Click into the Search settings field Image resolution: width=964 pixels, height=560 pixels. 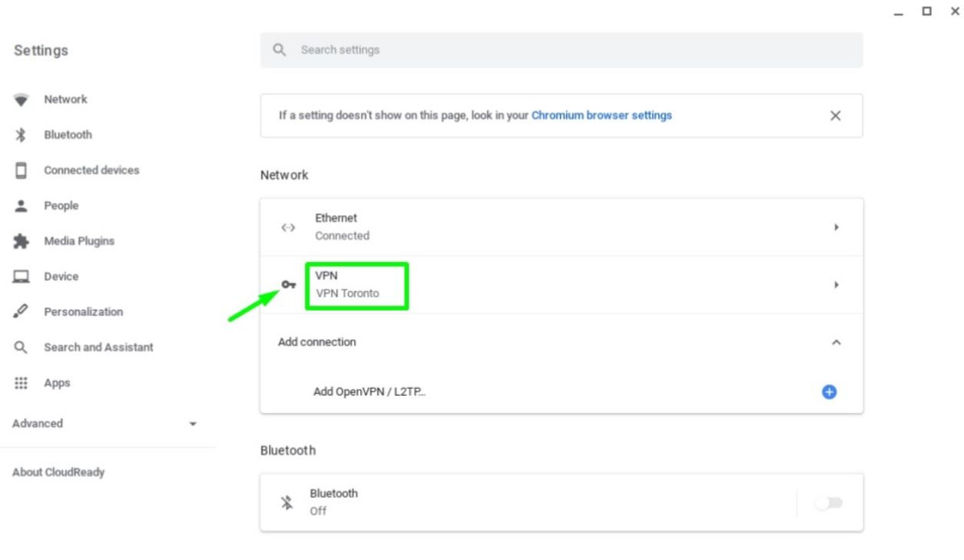[562, 50]
